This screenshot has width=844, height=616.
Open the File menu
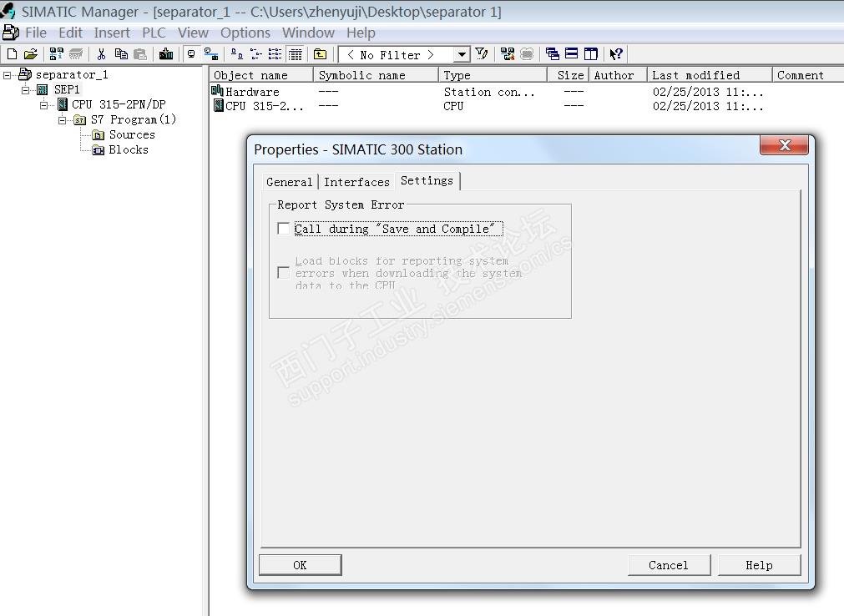tap(36, 33)
